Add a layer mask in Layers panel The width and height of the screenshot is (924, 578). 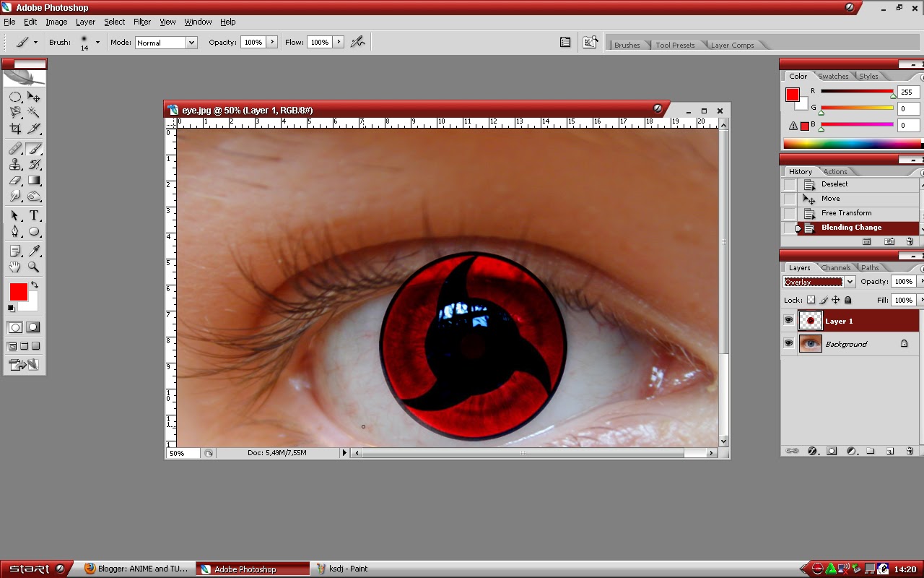coord(832,451)
